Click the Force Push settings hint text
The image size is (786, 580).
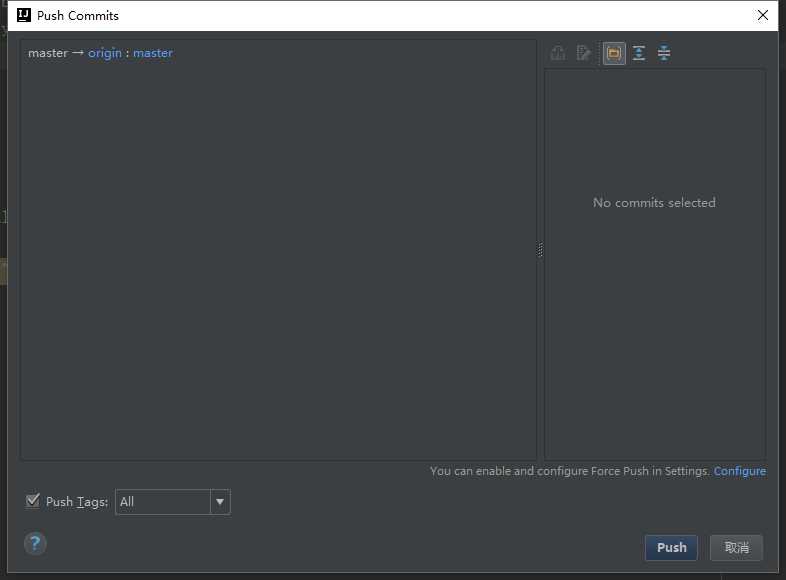click(x=570, y=471)
